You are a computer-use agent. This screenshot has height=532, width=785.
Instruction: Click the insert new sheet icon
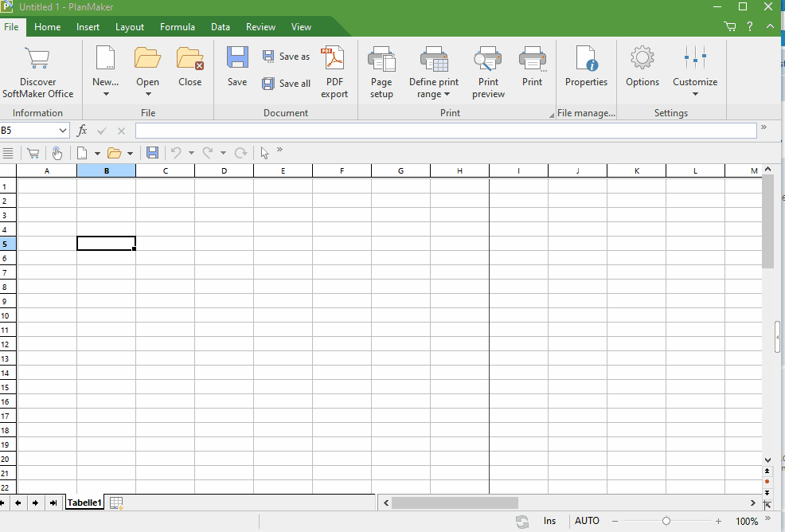[116, 503]
